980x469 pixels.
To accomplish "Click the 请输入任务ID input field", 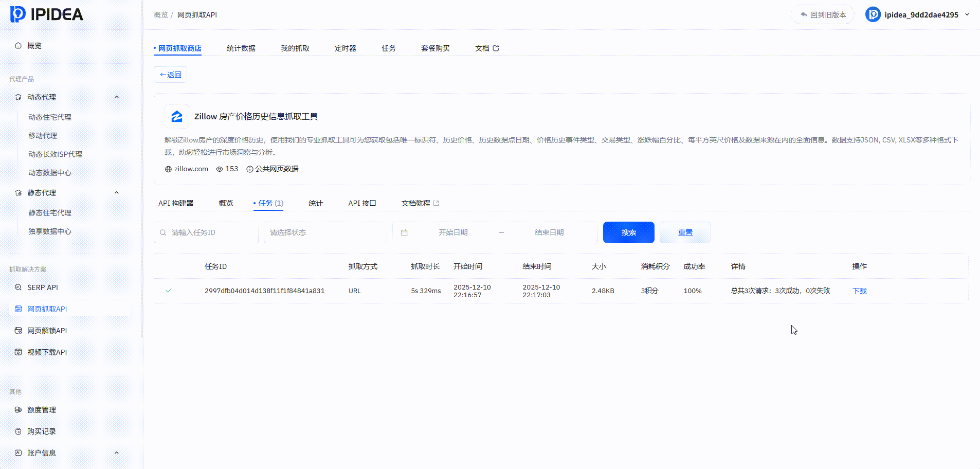I will point(206,232).
